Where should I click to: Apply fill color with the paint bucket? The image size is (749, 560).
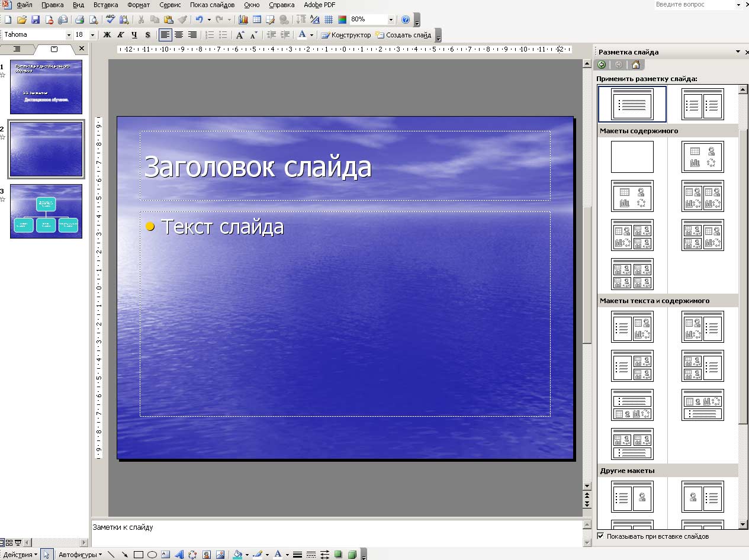[237, 555]
